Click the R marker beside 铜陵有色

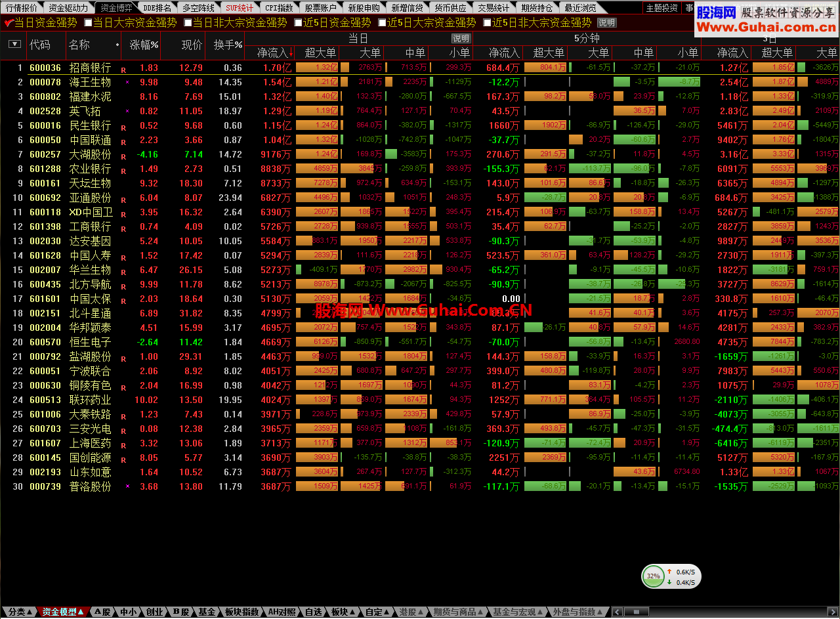pyautogui.click(x=123, y=387)
